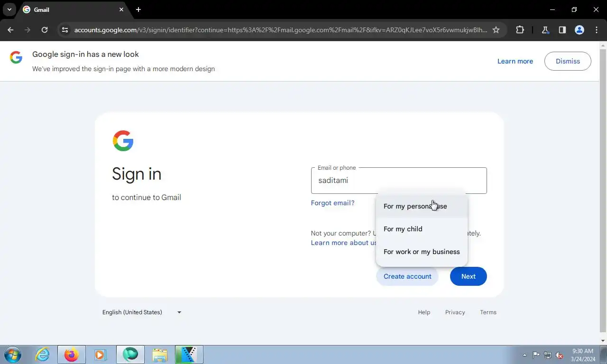Image resolution: width=607 pixels, height=364 pixels.
Task: Open the muted volume tray icon
Action: (560, 355)
